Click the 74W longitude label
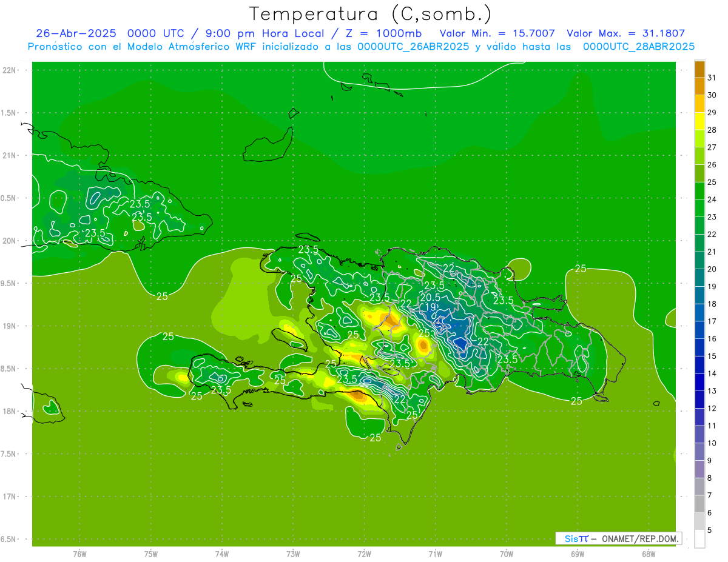The height and width of the screenshot is (562, 728). (x=221, y=554)
